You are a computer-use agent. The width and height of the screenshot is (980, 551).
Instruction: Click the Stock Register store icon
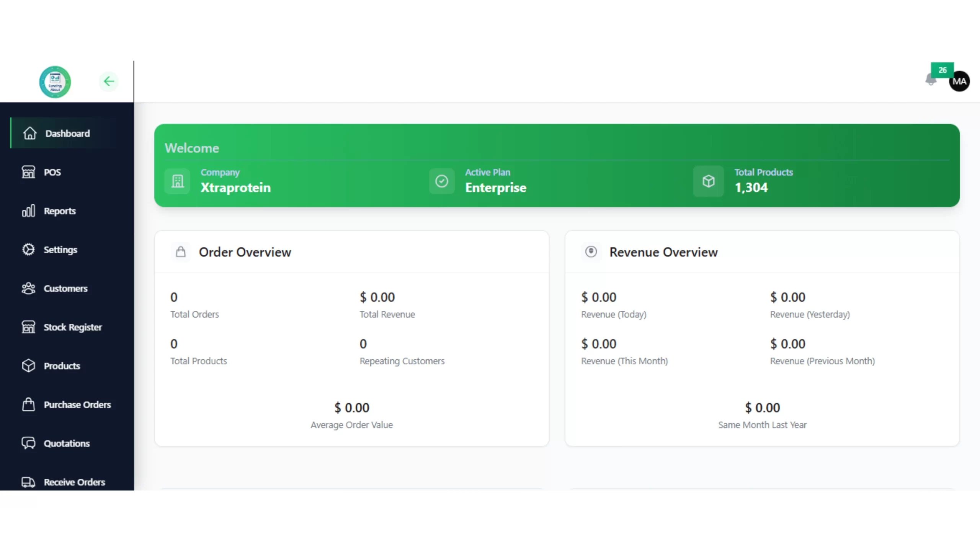[28, 327]
